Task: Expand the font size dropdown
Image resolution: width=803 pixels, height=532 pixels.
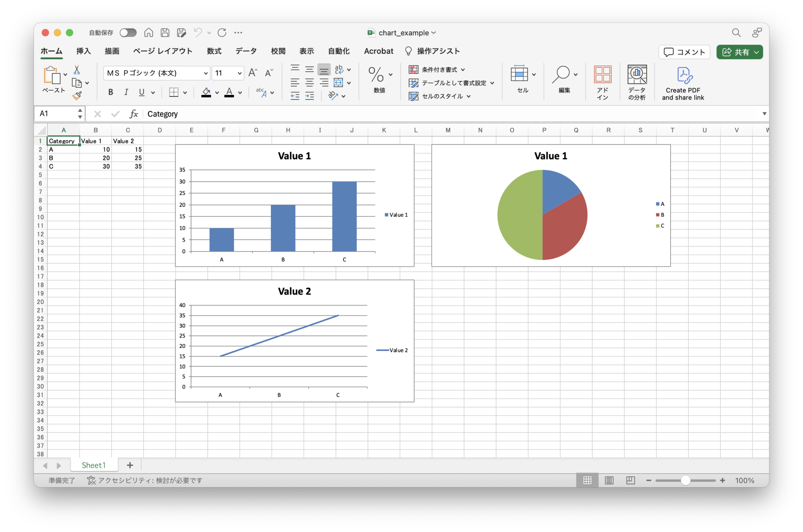Action: click(x=239, y=73)
